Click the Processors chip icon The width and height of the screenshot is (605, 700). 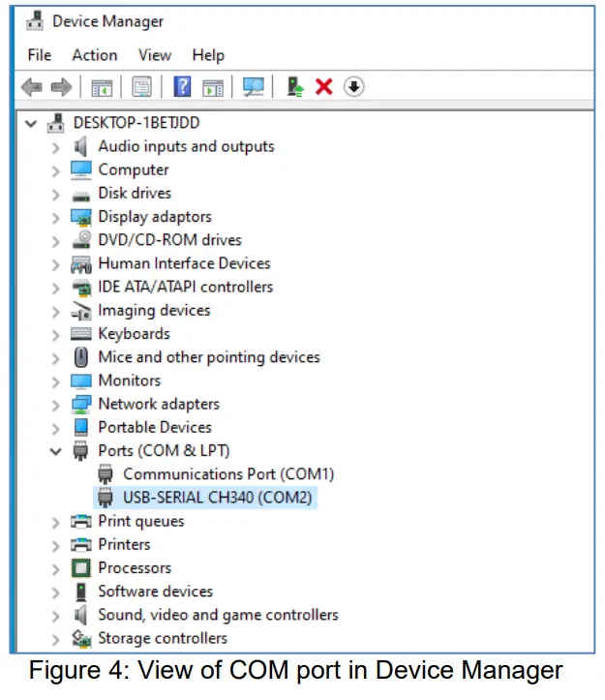(80, 568)
